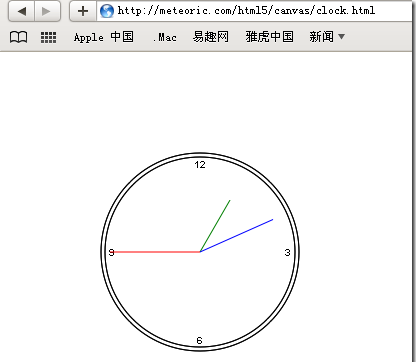This screenshot has height=362, width=416.
Task: Show Top Sites grid icon
Action: click(x=49, y=37)
